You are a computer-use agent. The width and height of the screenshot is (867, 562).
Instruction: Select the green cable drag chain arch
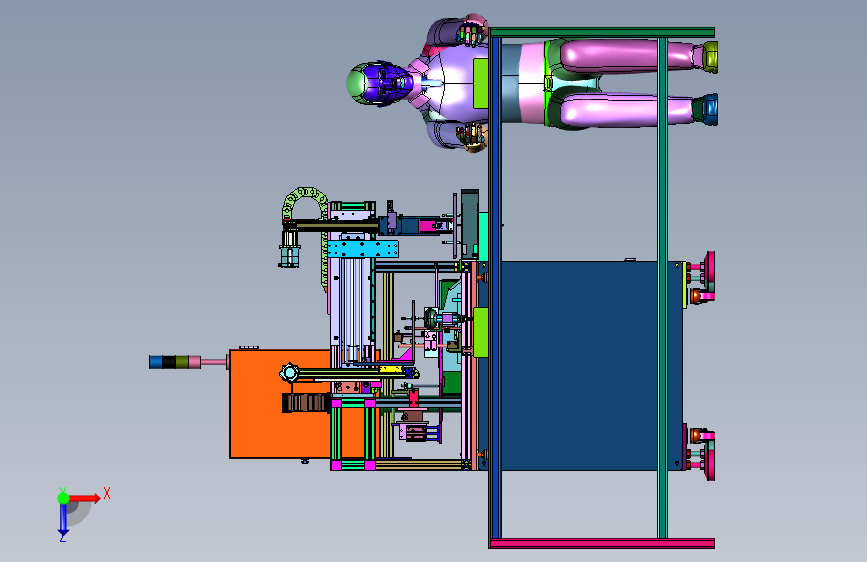305,204
